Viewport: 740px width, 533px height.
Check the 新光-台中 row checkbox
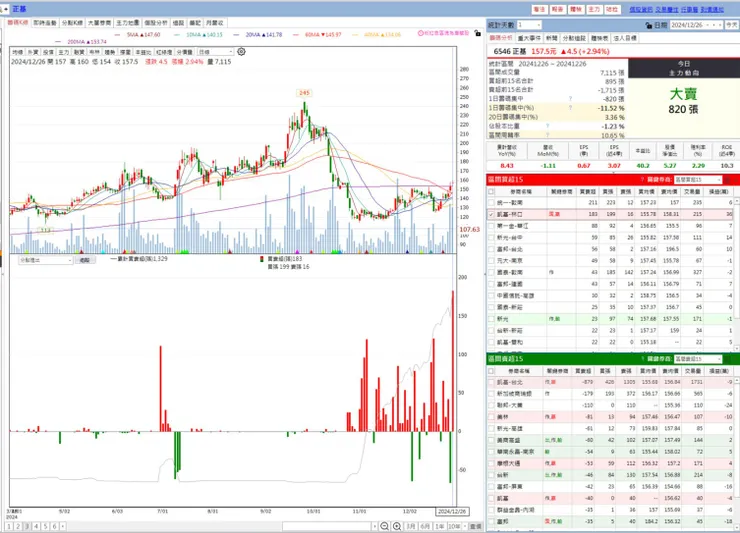(491, 237)
